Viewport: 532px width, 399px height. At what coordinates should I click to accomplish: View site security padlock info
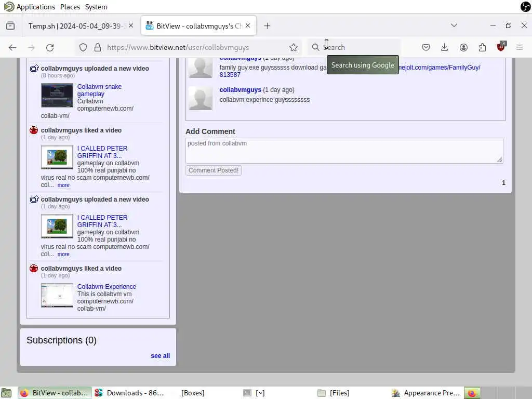(x=98, y=47)
